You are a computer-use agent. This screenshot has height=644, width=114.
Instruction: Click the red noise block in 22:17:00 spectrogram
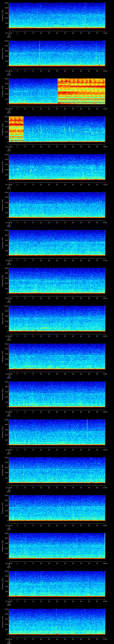pyautogui.click(x=16, y=129)
